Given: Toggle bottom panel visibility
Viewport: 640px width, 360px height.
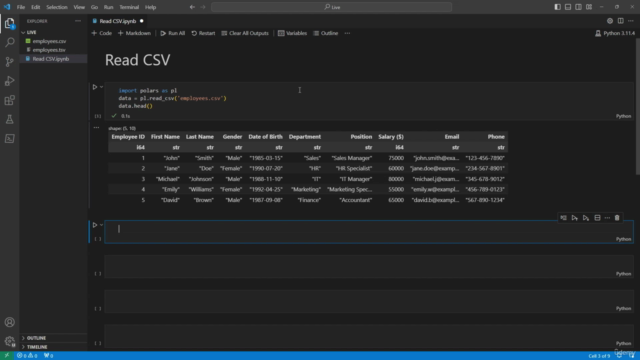Looking at the screenshot, I should (568, 7).
